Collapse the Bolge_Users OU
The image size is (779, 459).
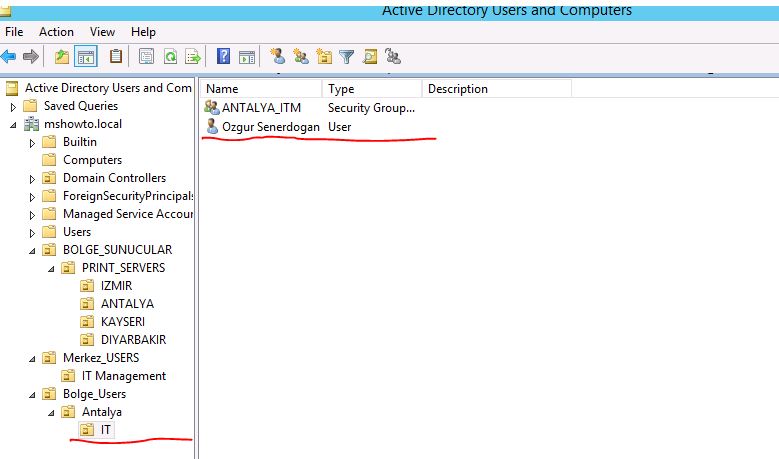[x=32, y=395]
